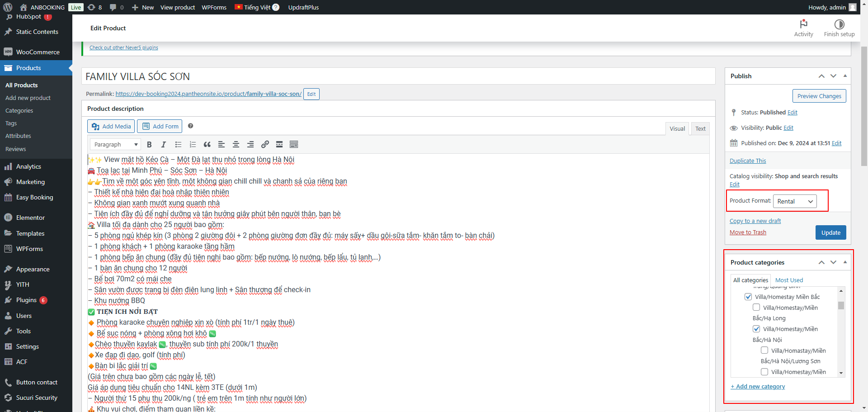868x412 pixels.
Task: Align text left
Action: pos(222,144)
